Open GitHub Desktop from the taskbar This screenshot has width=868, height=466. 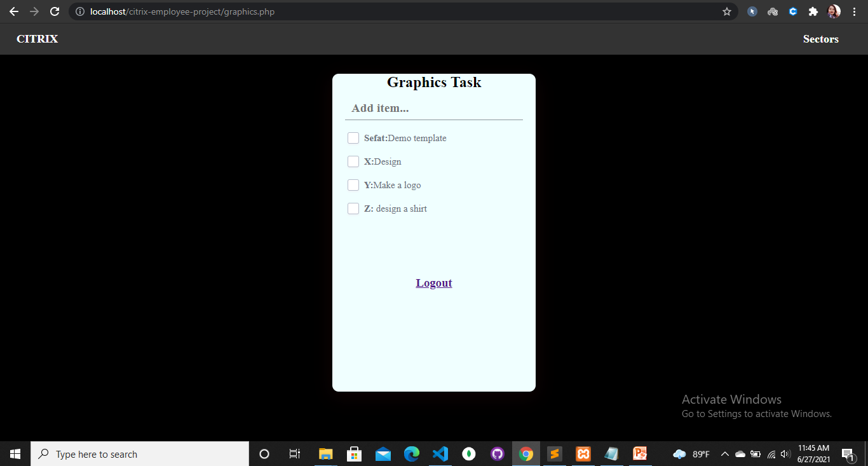[x=497, y=453]
